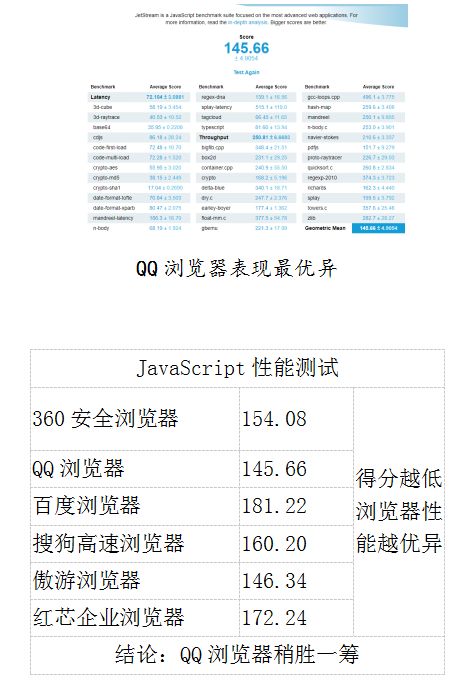The height and width of the screenshot is (683, 472).
Task: Select the 搜狗高速浏览器 table cell
Action: click(135, 544)
